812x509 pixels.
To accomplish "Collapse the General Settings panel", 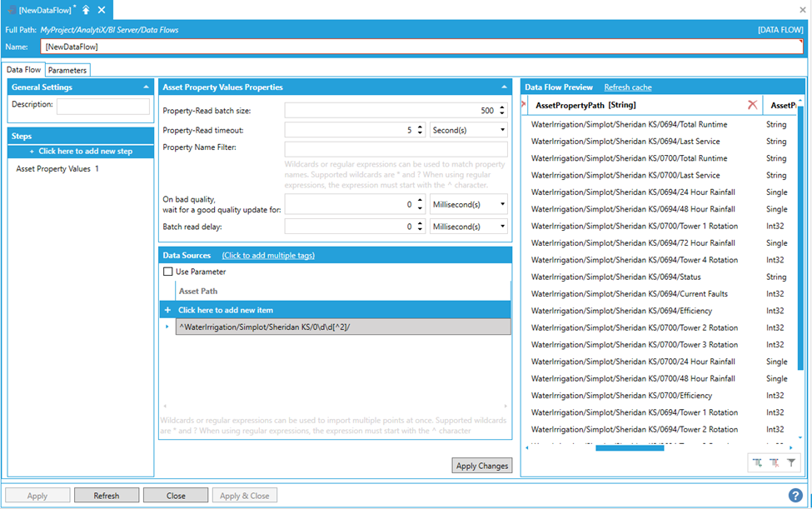I will [x=147, y=87].
